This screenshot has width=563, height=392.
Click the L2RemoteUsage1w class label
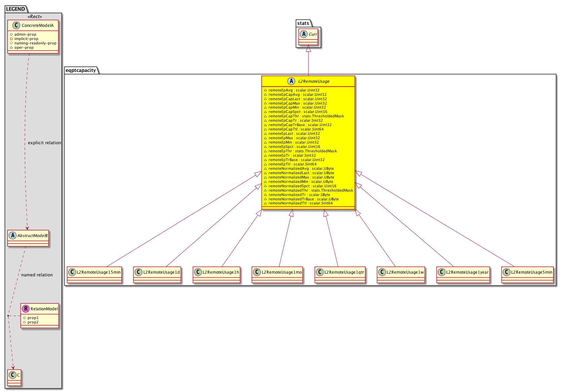[405, 272]
